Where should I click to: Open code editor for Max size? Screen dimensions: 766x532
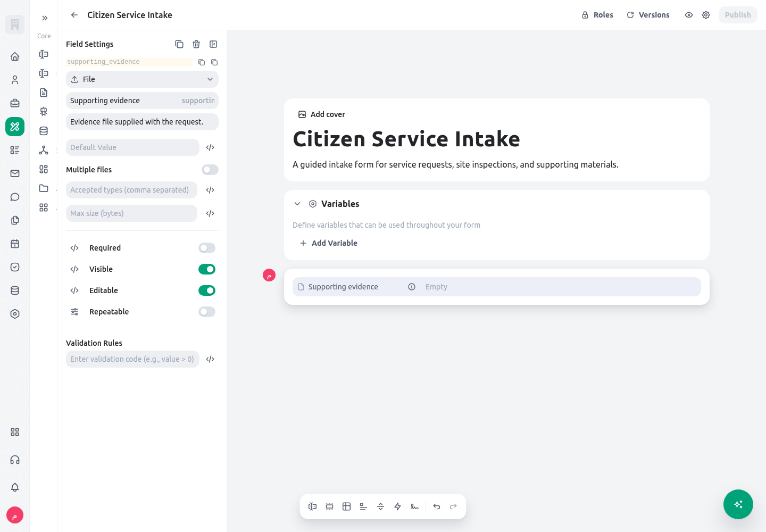(x=210, y=213)
